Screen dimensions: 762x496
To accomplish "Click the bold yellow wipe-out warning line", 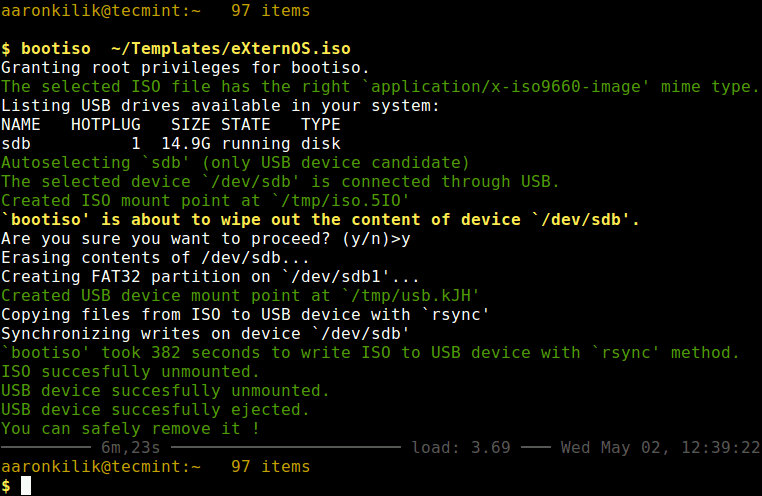I will point(320,219).
